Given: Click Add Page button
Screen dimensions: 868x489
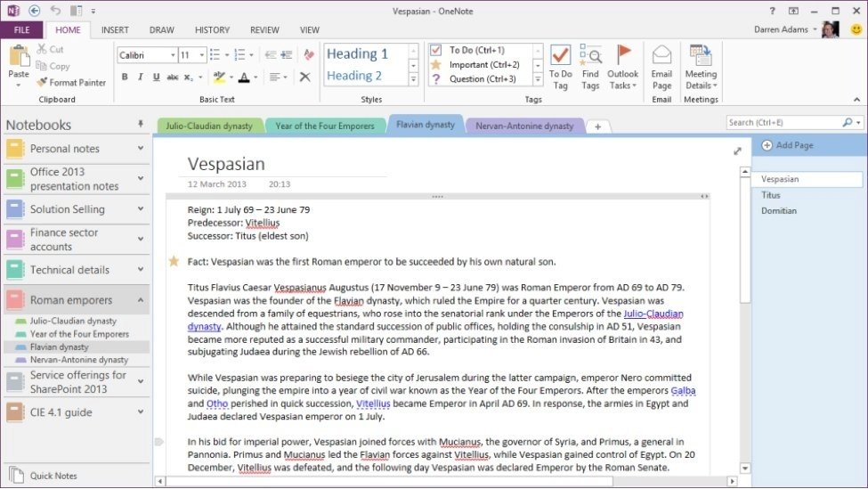Looking at the screenshot, I should (787, 145).
